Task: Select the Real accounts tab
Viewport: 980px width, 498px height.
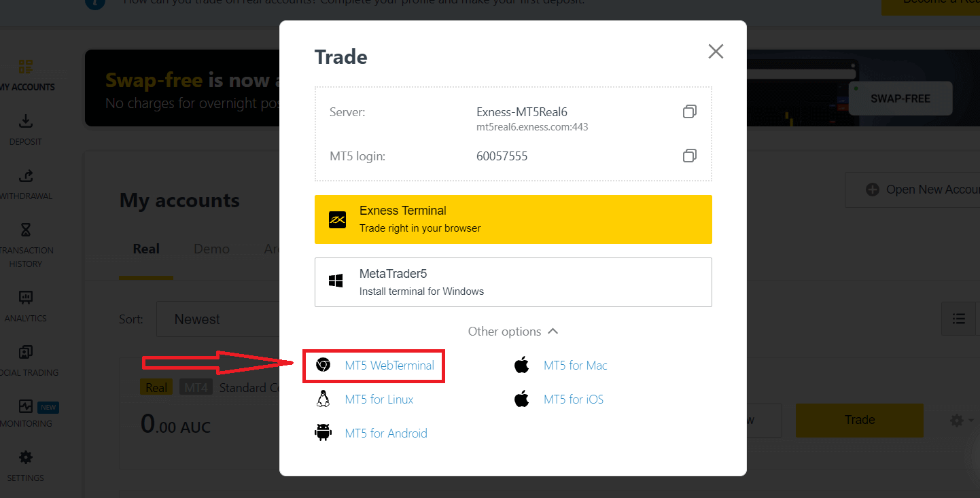Action: click(146, 249)
